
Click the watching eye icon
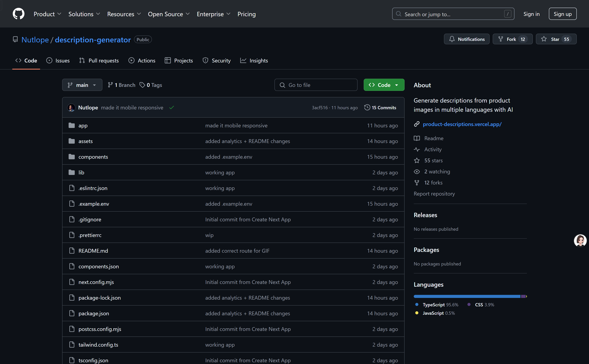[x=416, y=171]
